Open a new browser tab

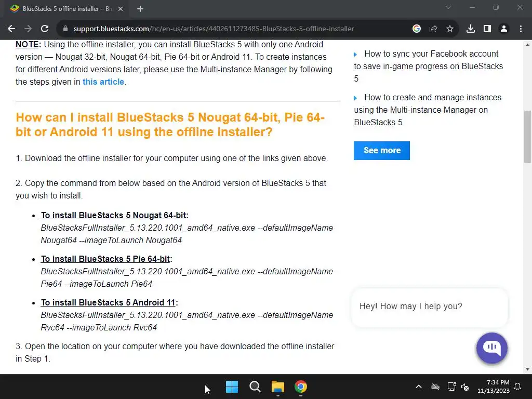pyautogui.click(x=140, y=9)
